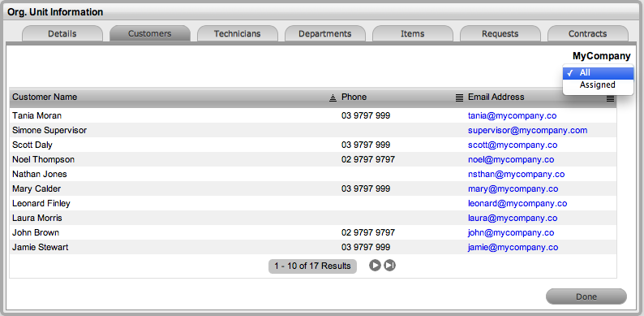Open nsthan@mycompany.co email link

point(517,175)
